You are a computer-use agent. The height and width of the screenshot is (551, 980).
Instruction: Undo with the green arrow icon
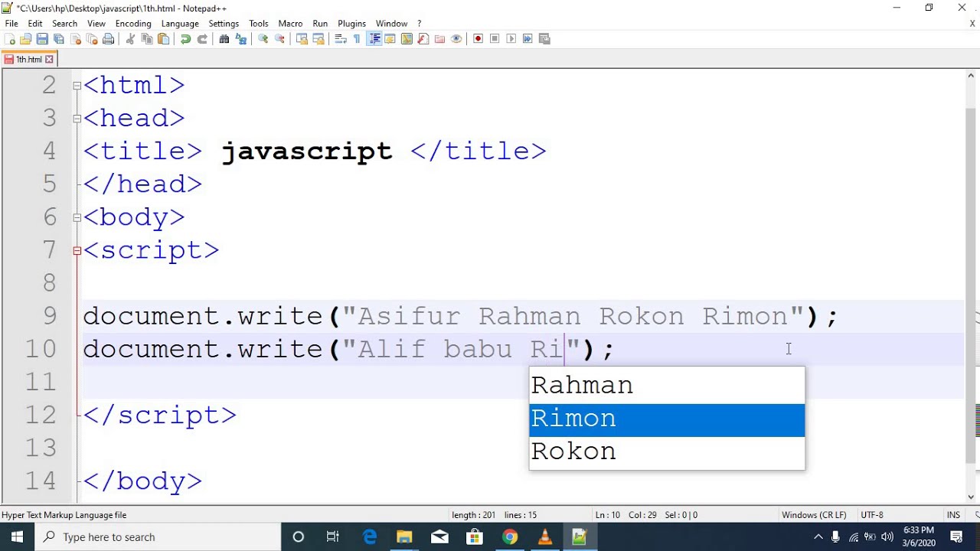(185, 38)
